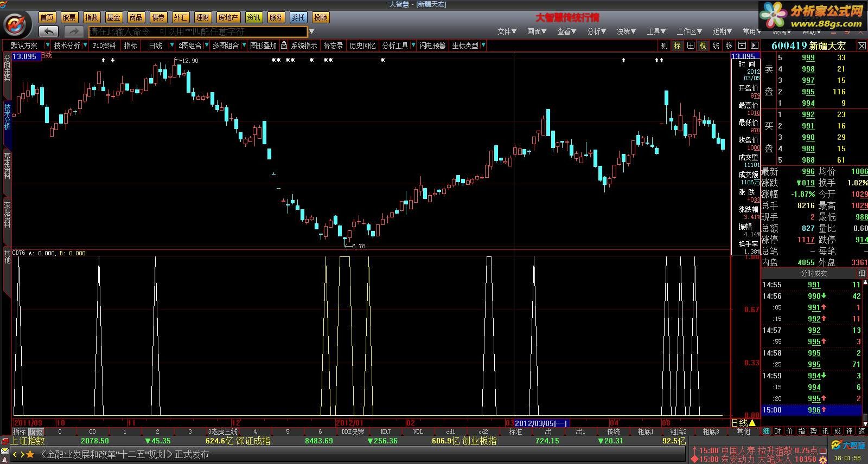868x464 pixels.
Task: Open 历史回忆 history replay
Action: click(x=362, y=46)
